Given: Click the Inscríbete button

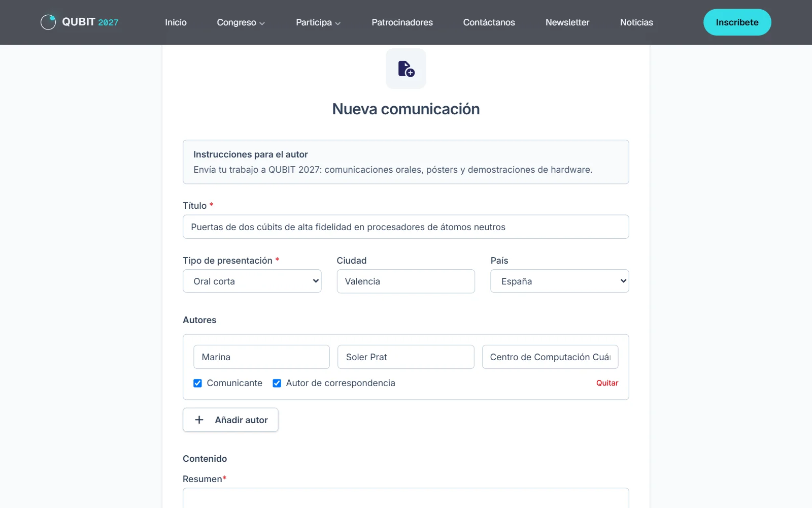Looking at the screenshot, I should (737, 22).
